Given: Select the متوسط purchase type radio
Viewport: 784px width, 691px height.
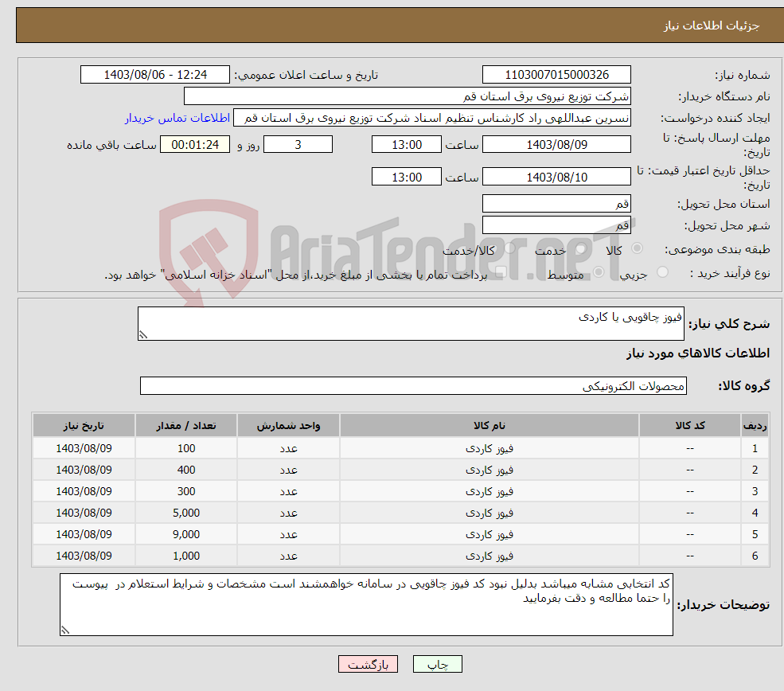Looking at the screenshot, I should pyautogui.click(x=599, y=272).
